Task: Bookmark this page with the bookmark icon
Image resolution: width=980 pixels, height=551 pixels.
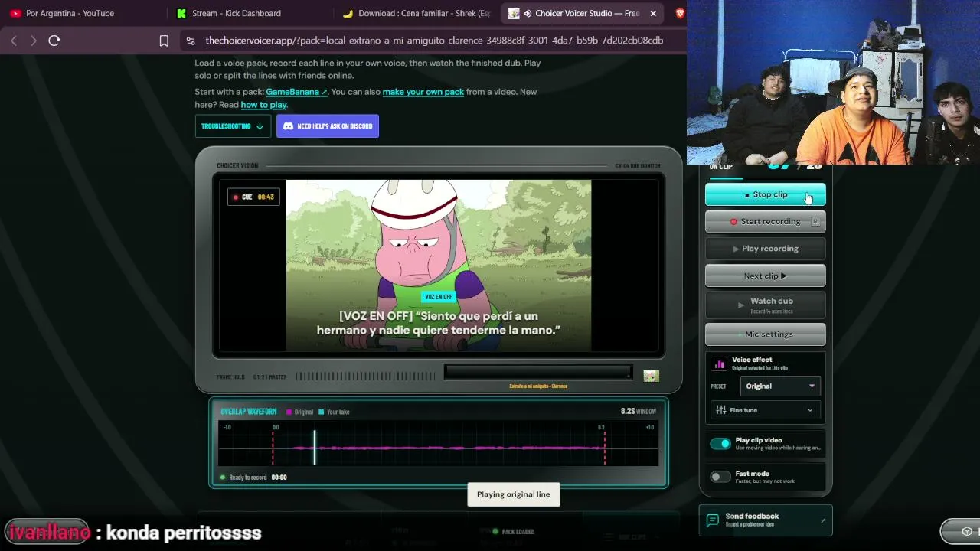Action: point(164,41)
